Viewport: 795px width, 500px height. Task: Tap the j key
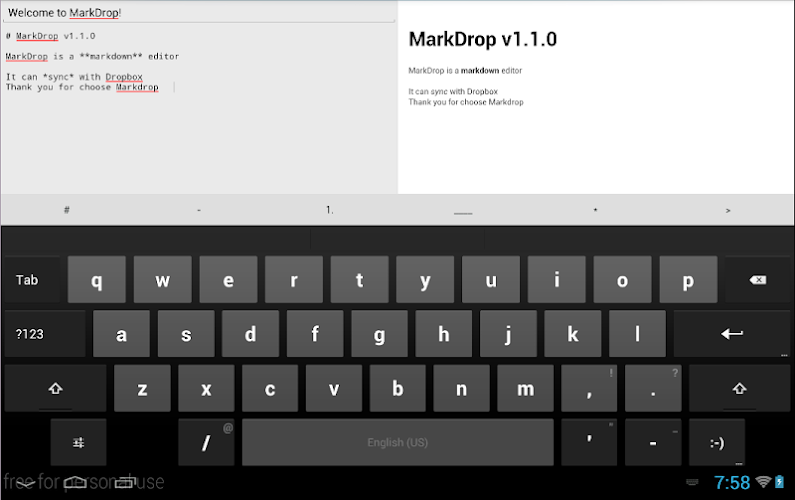pyautogui.click(x=508, y=334)
